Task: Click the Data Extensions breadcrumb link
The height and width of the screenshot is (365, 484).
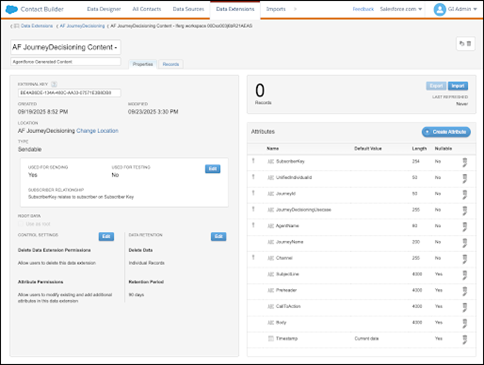Action: click(37, 26)
